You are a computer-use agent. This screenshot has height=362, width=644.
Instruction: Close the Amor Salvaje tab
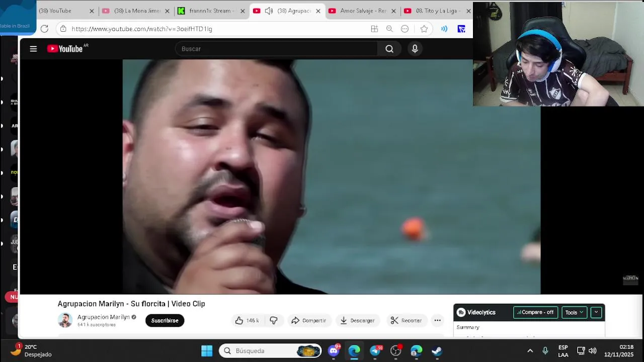(x=393, y=11)
